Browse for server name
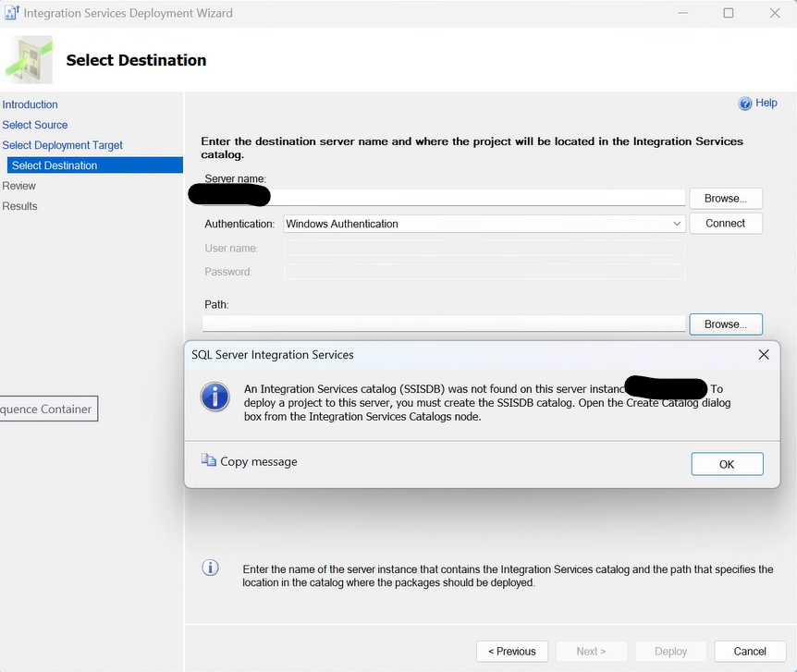 725,198
